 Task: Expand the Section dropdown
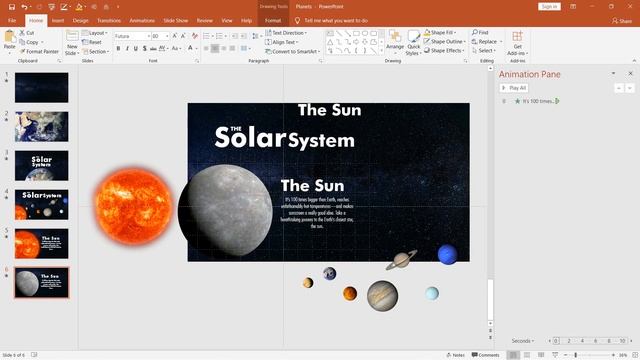96,51
